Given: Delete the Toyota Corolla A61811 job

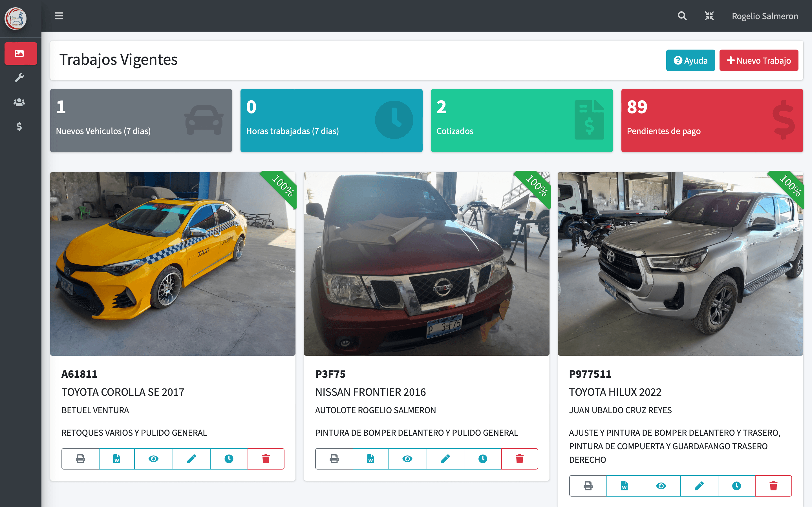Looking at the screenshot, I should coord(266,459).
